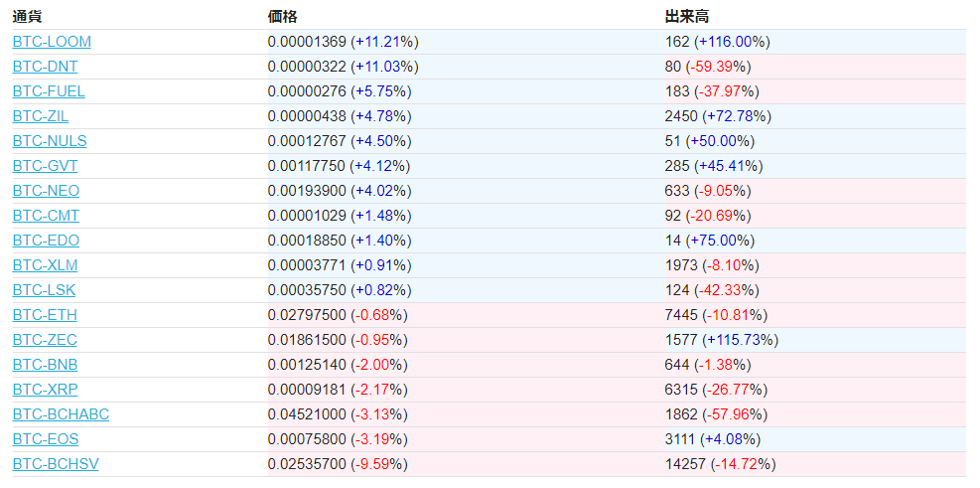Open the BTC-FUEL trading pair
Viewport: 980px width, 488px height.
coord(49,91)
